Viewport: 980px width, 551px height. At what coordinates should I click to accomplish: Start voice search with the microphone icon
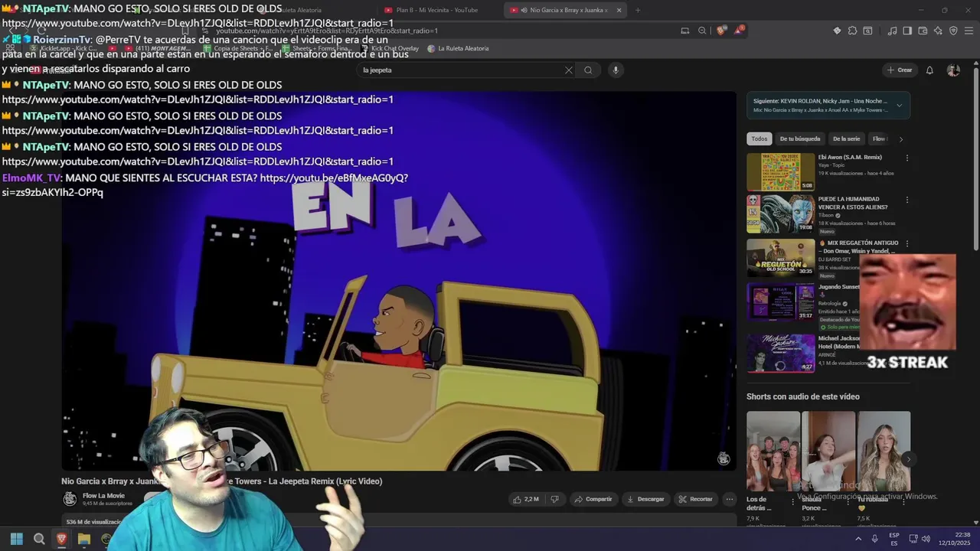coord(615,70)
